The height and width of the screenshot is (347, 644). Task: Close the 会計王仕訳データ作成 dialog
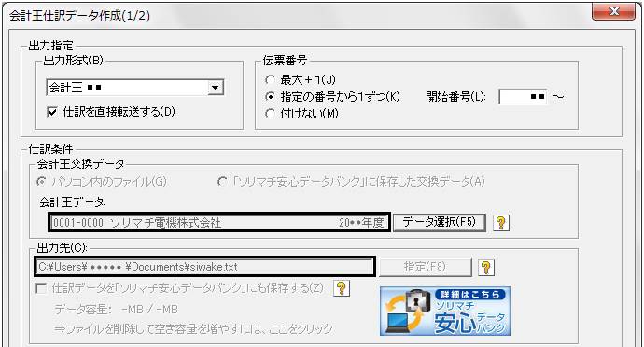click(x=613, y=11)
